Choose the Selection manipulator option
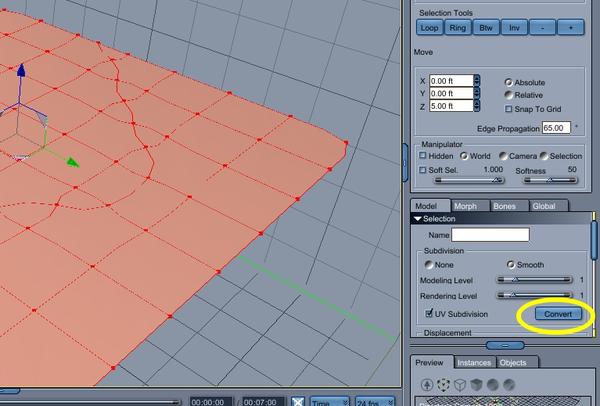 [x=543, y=156]
